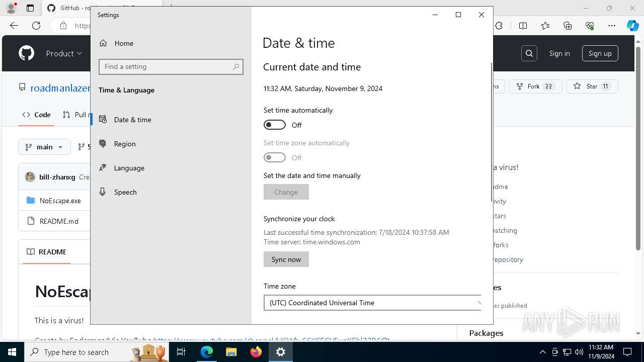Open the Code tab on GitHub repo
Screen dimensions: 644x362
pyautogui.click(x=36, y=115)
